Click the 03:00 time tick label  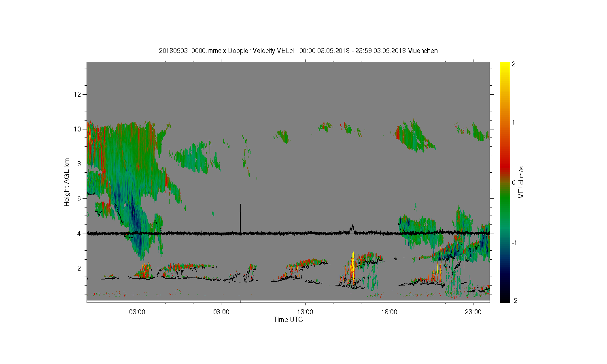click(137, 312)
